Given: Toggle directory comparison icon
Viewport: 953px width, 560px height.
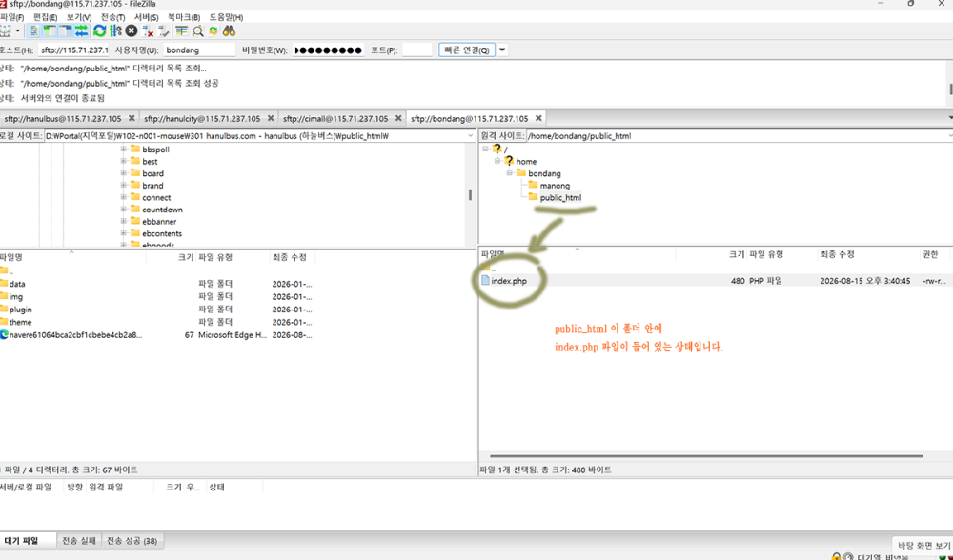Looking at the screenshot, I should pos(197,30).
